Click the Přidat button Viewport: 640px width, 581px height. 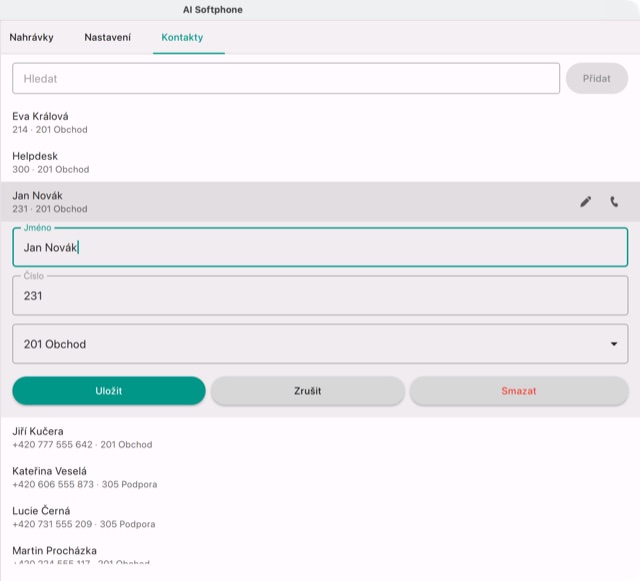596,78
